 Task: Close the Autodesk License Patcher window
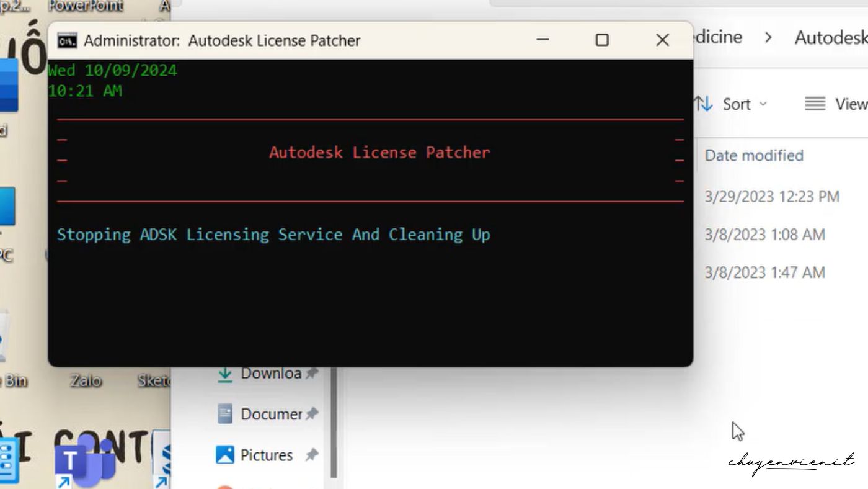(x=662, y=40)
